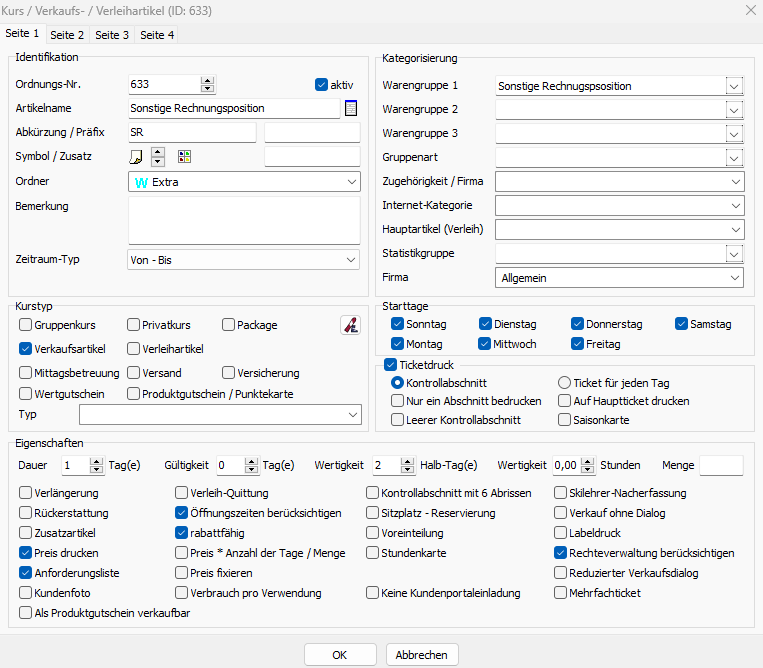Viewport: 763px width, 668px height.
Task: Uncheck the Sonntag start day
Action: point(398,324)
